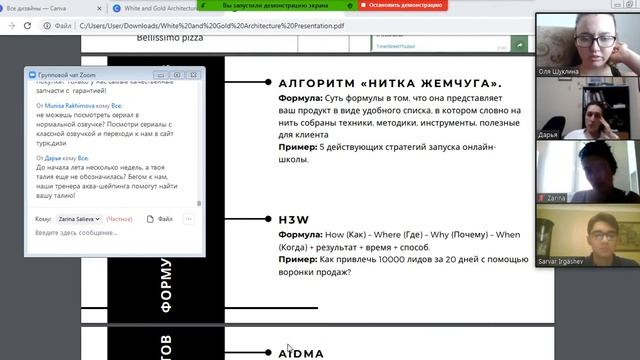Click the "(Частное)" private label in chat
This screenshot has width=640, height=360.
[119, 219]
